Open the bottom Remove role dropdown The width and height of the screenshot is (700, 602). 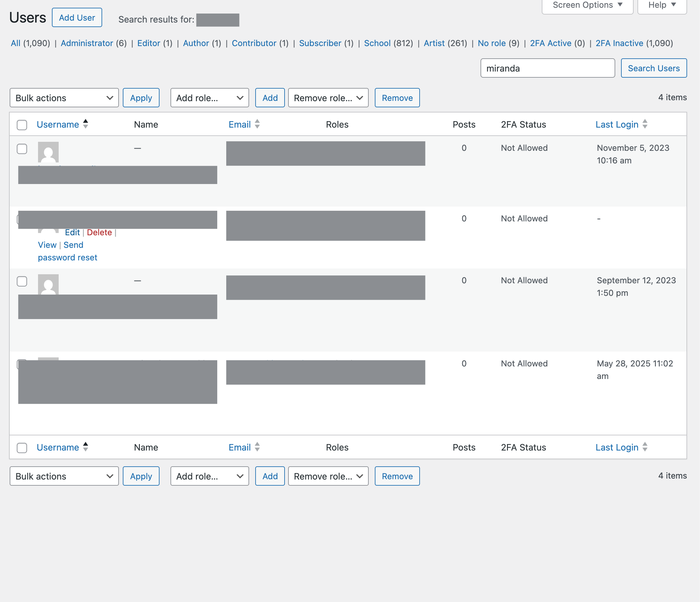pyautogui.click(x=328, y=476)
